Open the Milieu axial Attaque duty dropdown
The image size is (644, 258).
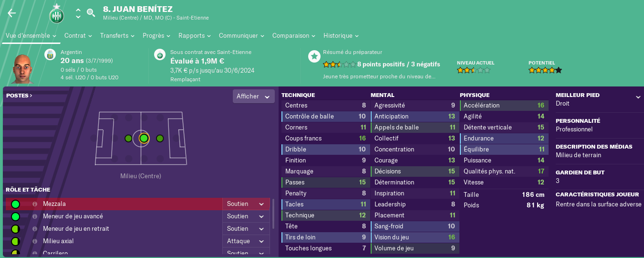(246, 241)
